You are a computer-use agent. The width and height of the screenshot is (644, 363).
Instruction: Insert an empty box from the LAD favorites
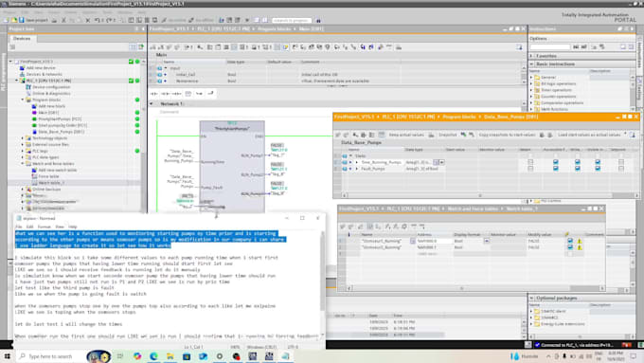188,94
